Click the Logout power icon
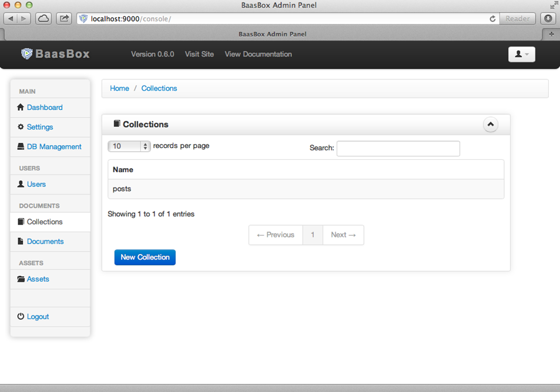The image size is (560, 392). coord(21,316)
